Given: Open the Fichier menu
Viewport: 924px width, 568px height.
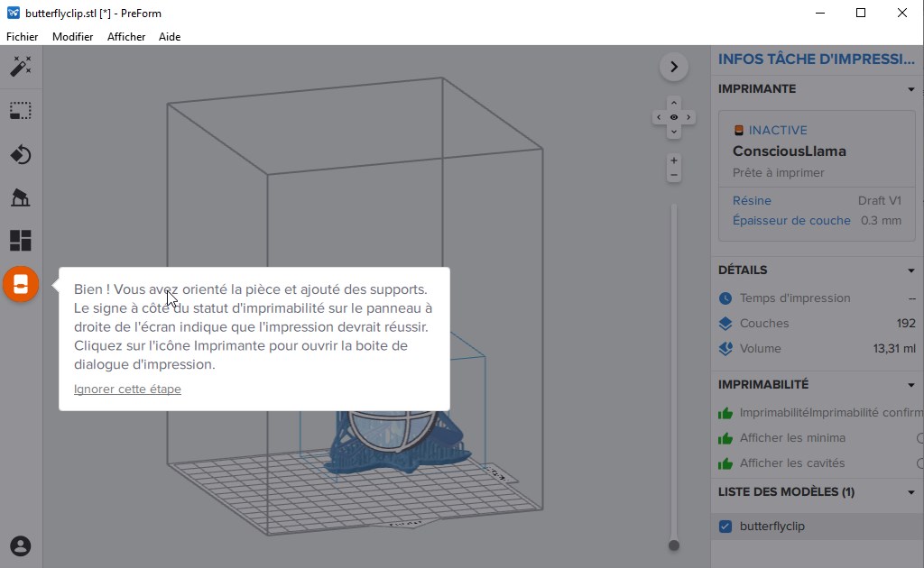Looking at the screenshot, I should coord(22,36).
